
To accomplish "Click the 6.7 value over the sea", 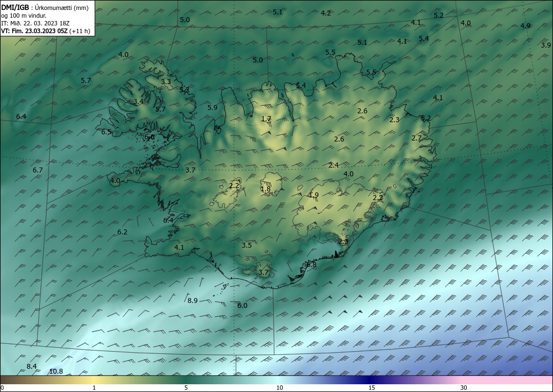I will [38, 170].
